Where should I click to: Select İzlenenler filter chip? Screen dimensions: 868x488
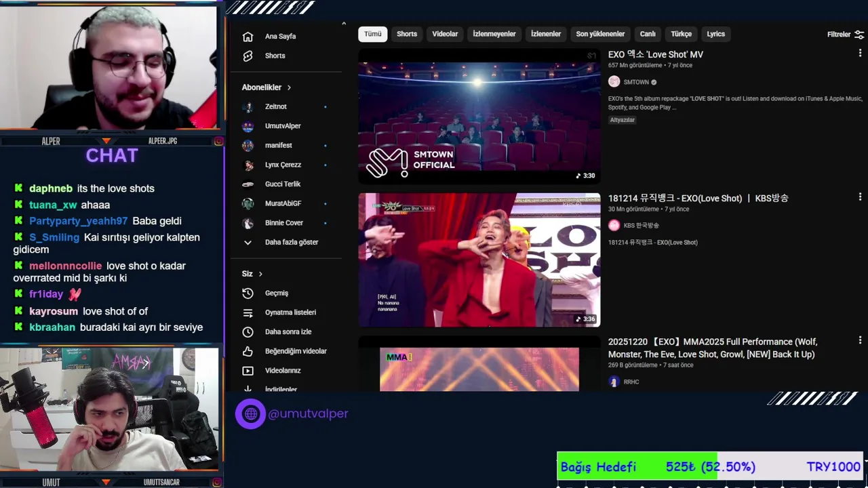pos(546,34)
